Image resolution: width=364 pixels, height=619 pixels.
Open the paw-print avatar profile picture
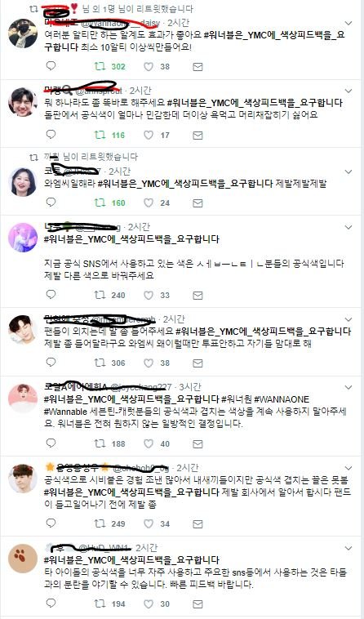[23, 559]
